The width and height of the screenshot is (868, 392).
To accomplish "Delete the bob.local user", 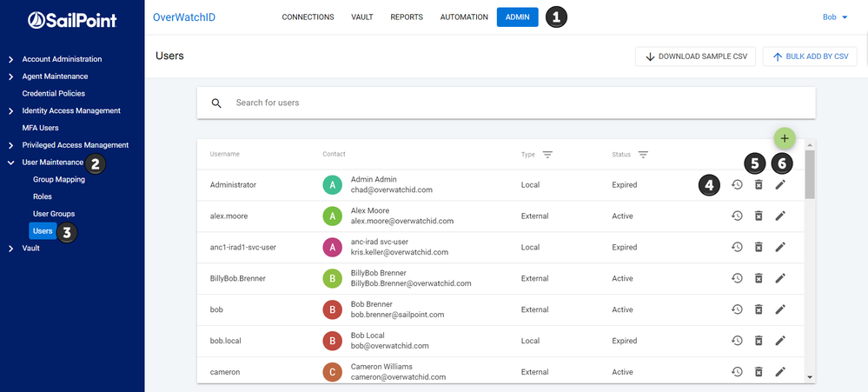I will [x=759, y=341].
